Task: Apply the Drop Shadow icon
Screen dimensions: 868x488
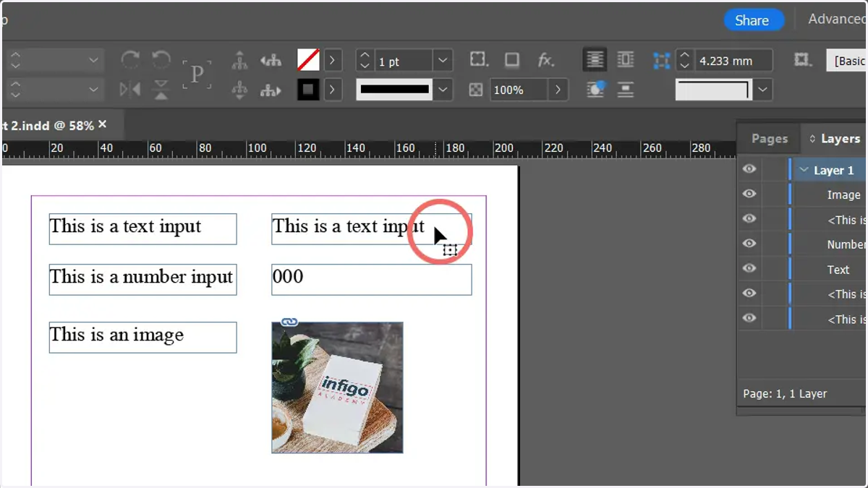Action: [x=512, y=60]
